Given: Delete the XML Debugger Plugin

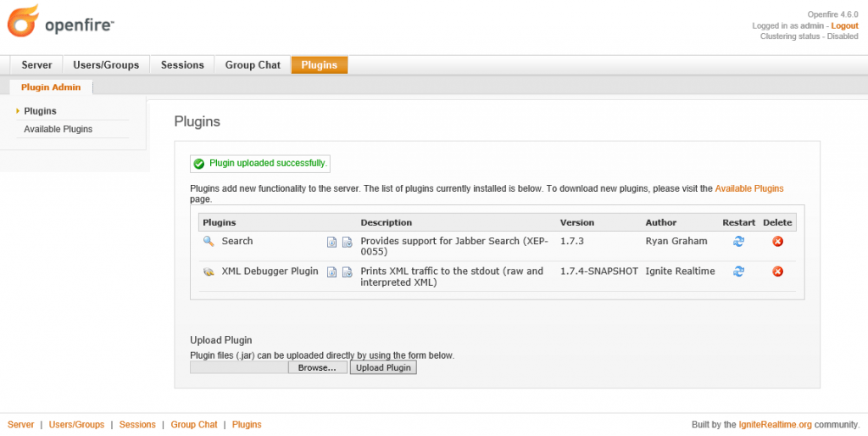Looking at the screenshot, I should (x=778, y=271).
